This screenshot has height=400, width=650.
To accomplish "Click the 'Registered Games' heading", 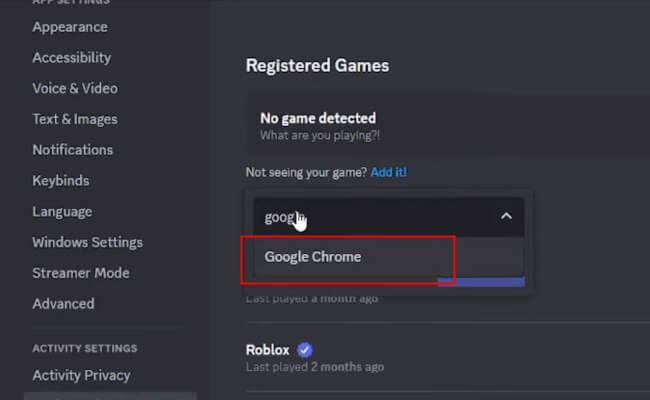I will pyautogui.click(x=318, y=66).
